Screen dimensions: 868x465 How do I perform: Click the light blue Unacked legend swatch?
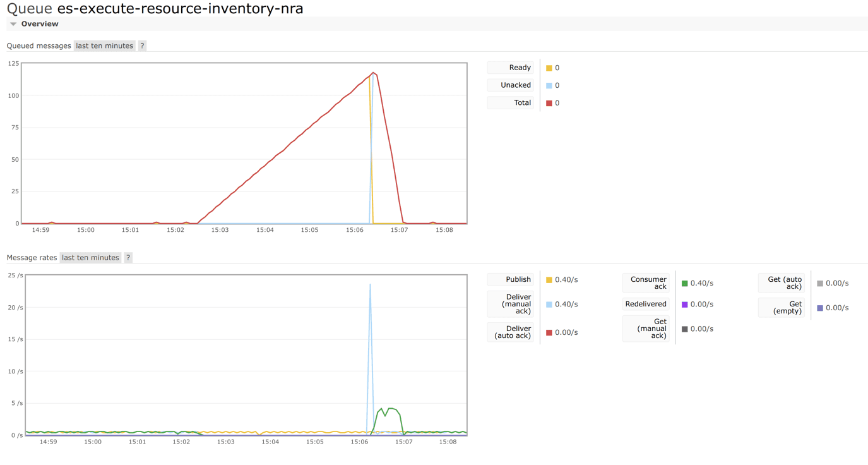click(x=549, y=85)
